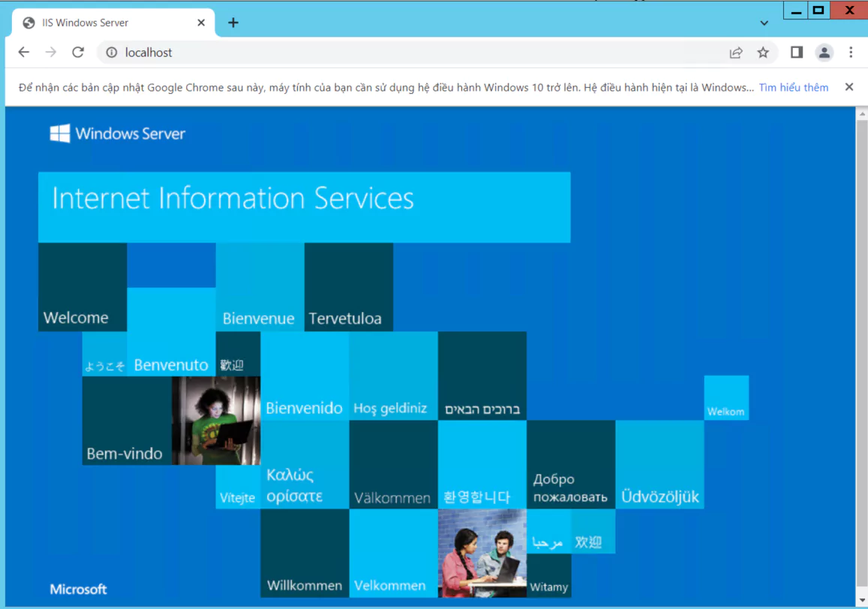Click the Welcome tile

coord(83,286)
